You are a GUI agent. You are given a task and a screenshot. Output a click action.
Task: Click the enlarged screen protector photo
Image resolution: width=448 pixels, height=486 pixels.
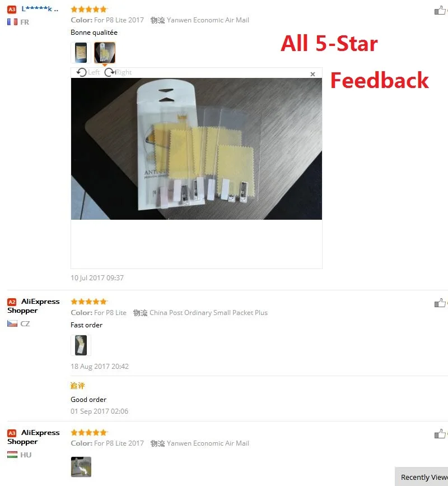coord(197,149)
